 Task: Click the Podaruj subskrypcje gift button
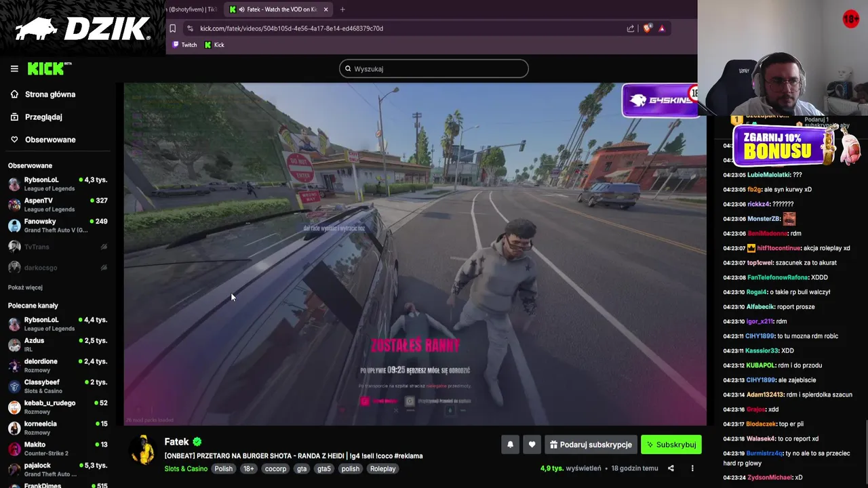[x=591, y=445]
